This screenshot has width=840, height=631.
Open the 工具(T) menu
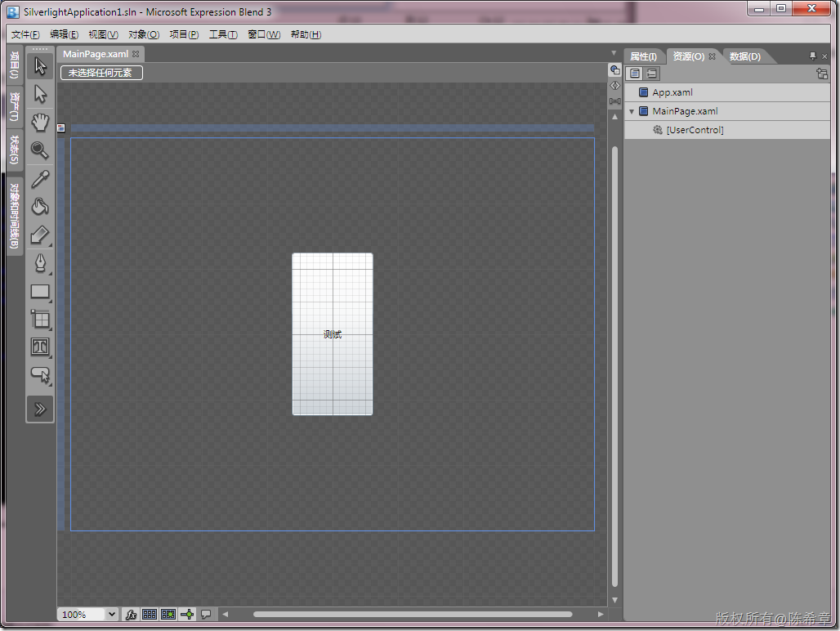pyautogui.click(x=223, y=34)
